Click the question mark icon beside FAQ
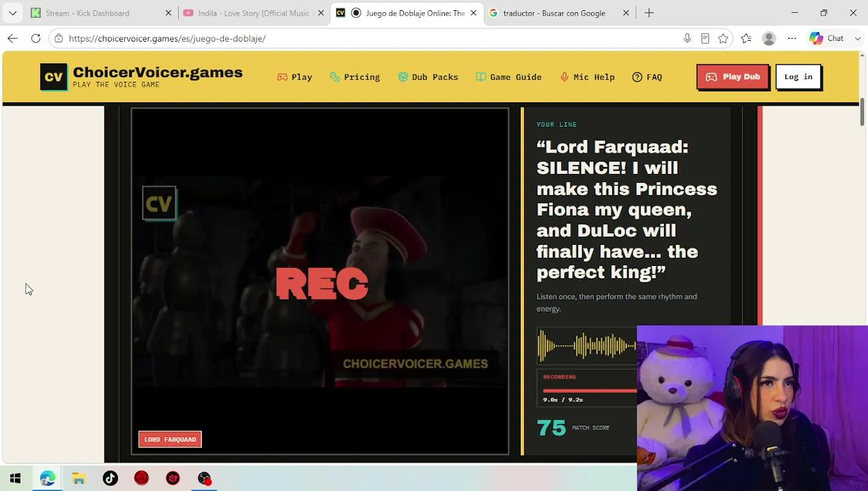Viewport: 868px width, 491px height. click(x=637, y=77)
